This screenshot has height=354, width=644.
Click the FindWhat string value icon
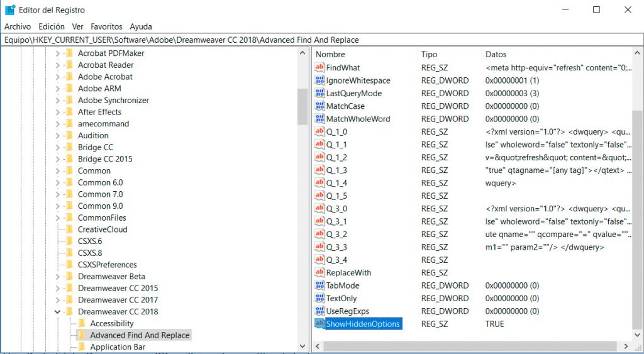[x=319, y=67]
